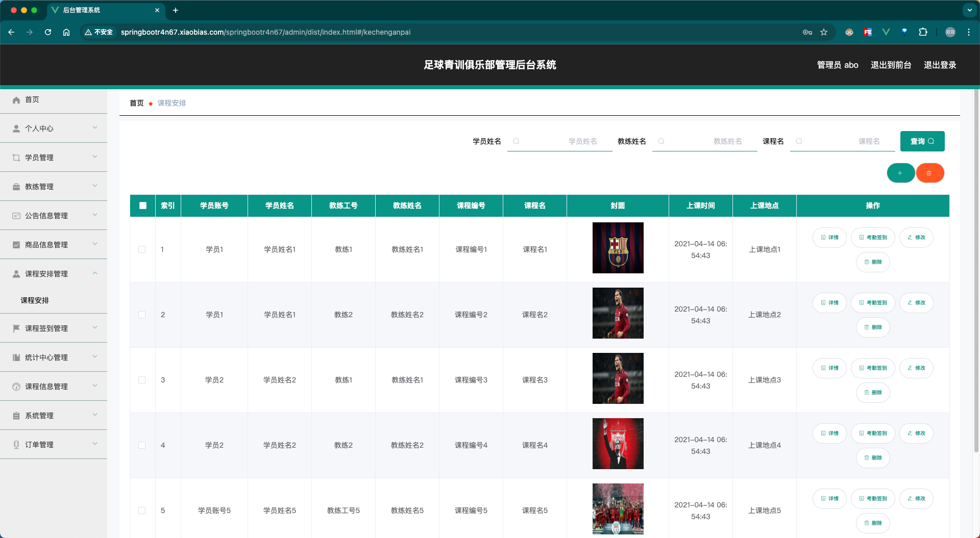Bookmark this page with the star icon

tap(824, 32)
